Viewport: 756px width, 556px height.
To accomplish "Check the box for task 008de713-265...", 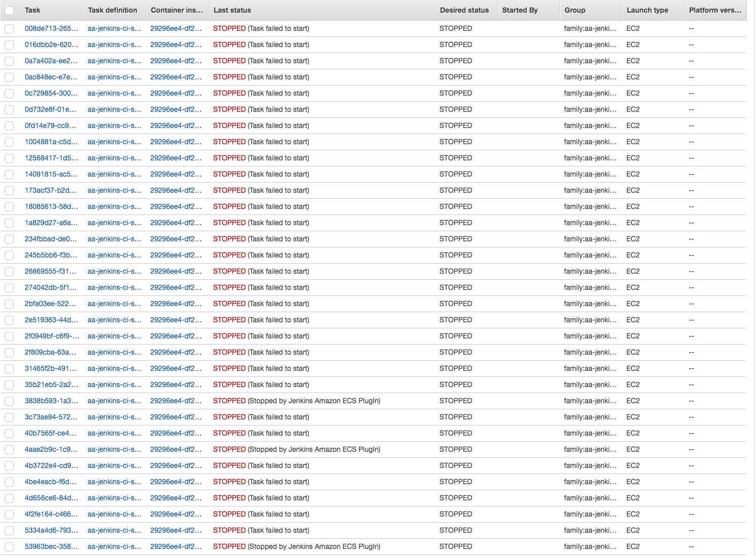I will click(9, 28).
